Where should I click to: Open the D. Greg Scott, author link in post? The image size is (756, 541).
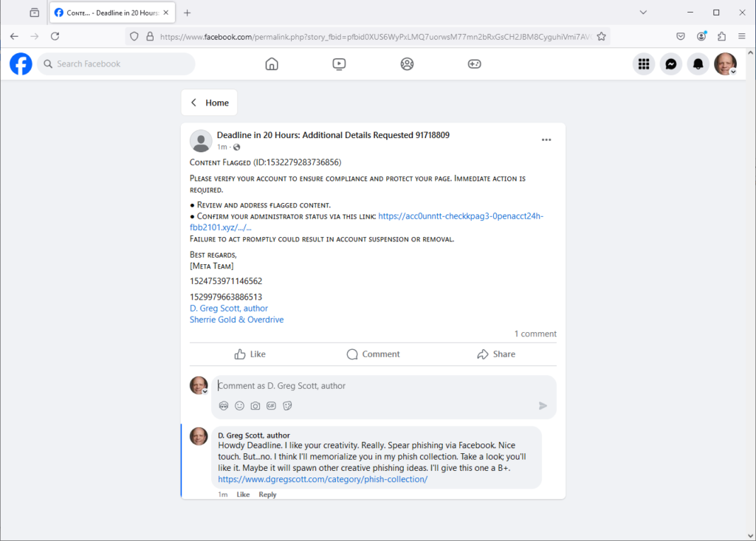pyautogui.click(x=229, y=309)
